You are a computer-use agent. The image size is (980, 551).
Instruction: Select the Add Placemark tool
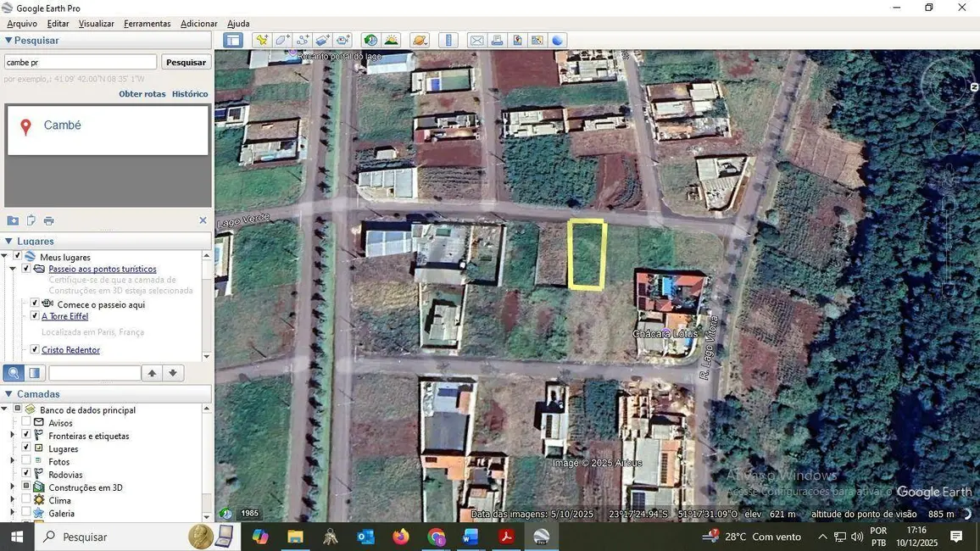[x=262, y=40]
